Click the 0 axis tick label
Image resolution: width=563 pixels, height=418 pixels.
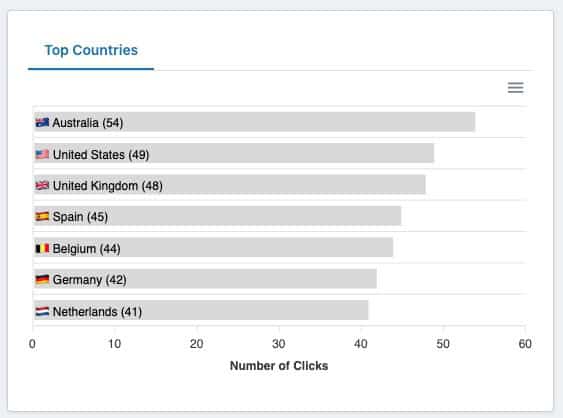(32, 344)
